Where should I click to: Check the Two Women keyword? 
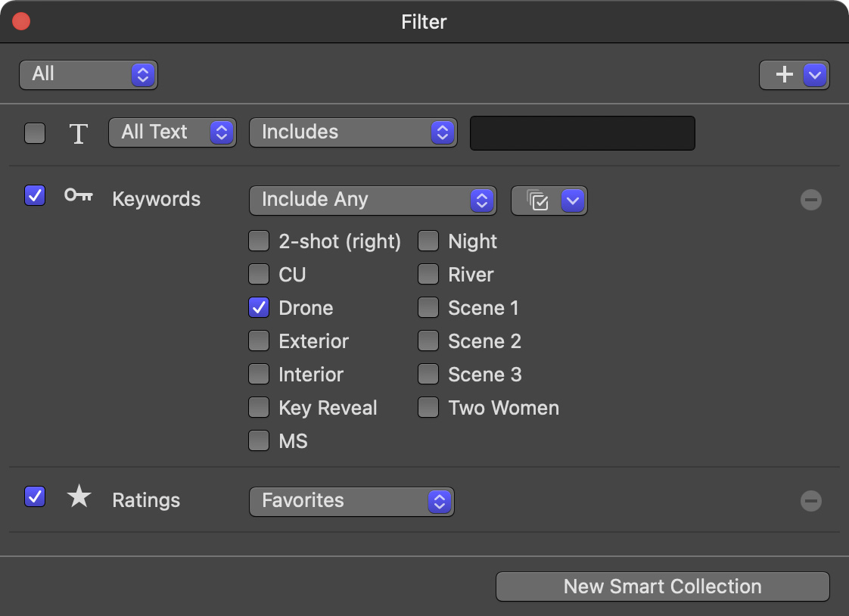[x=428, y=407]
